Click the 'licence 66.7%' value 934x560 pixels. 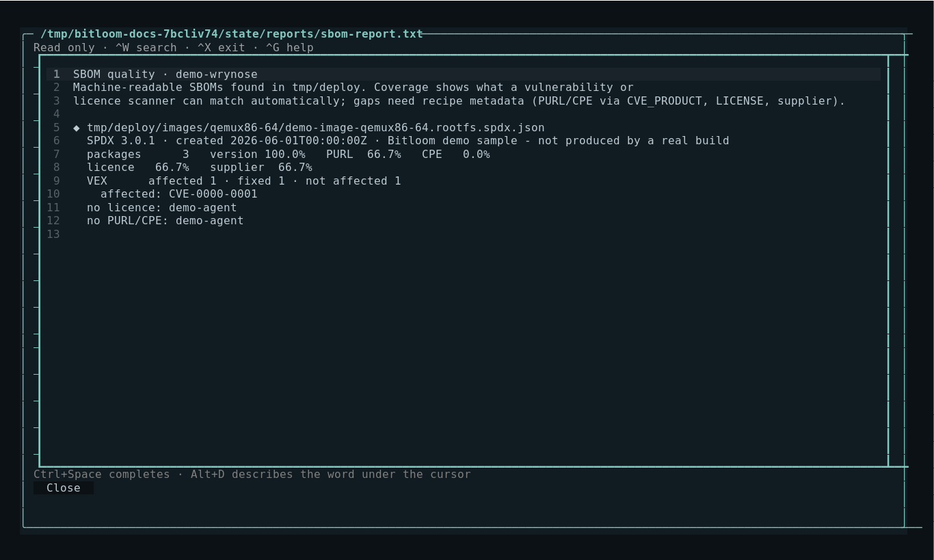pyautogui.click(x=138, y=167)
